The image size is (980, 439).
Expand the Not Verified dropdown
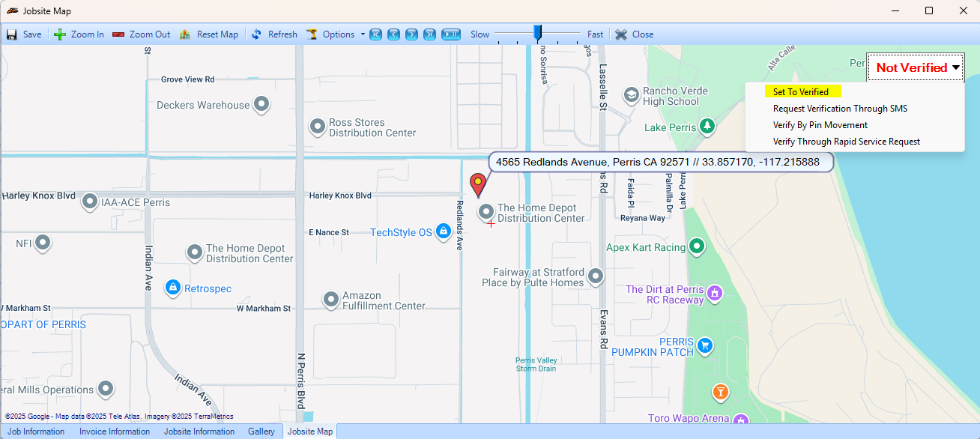[x=916, y=67]
